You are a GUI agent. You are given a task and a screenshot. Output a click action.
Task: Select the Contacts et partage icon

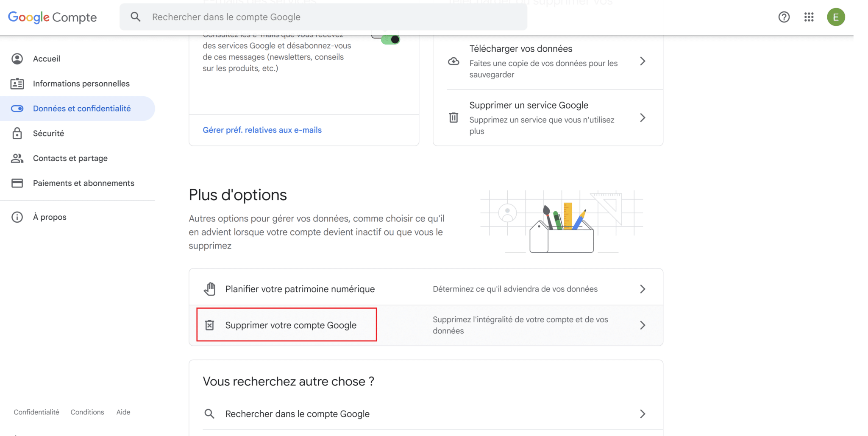[x=17, y=158]
